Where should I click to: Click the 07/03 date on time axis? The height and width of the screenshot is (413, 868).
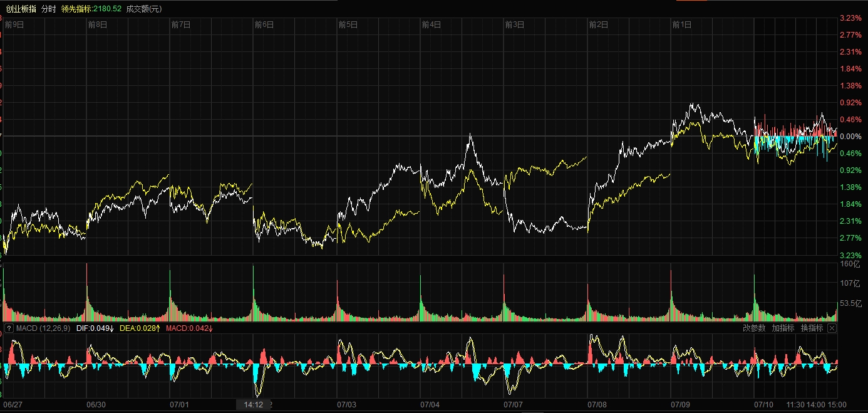coord(347,404)
